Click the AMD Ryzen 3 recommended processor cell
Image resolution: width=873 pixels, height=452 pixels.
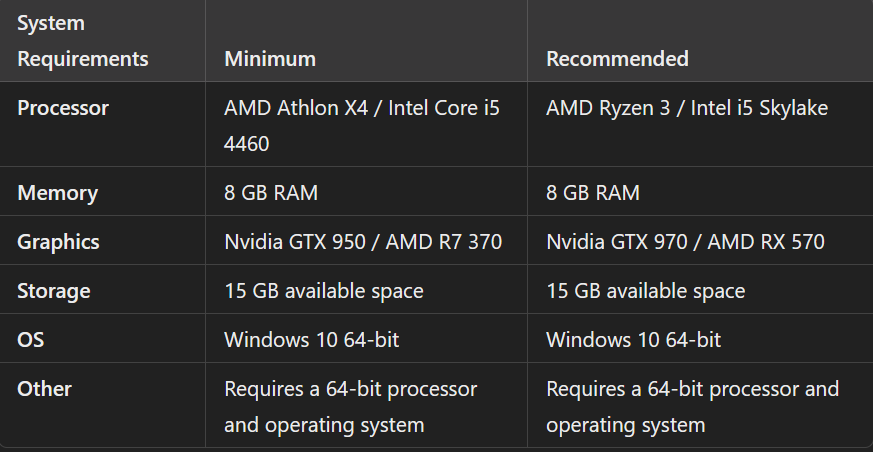[687, 108]
